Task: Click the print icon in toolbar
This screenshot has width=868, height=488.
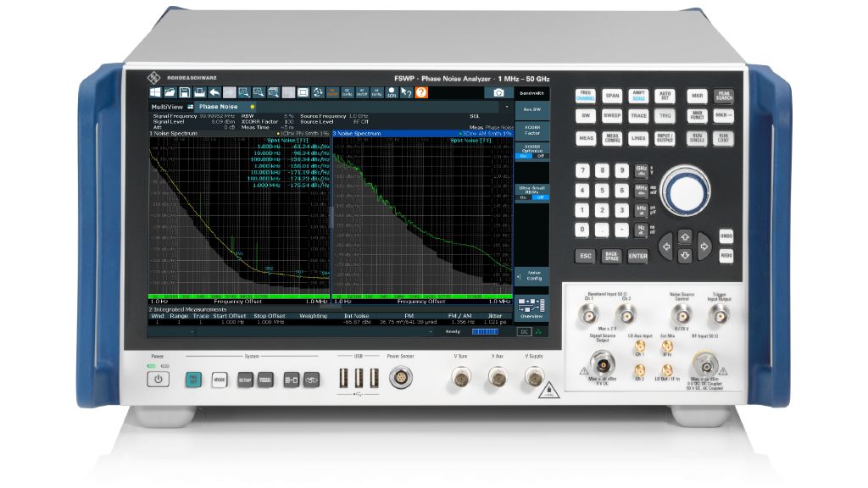Action: coord(200,91)
